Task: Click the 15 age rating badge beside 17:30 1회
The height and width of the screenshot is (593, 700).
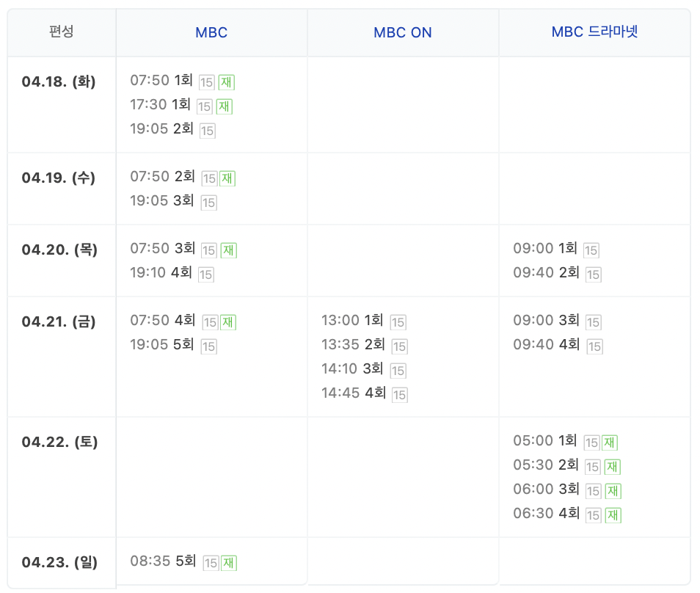Action: pyautogui.click(x=205, y=106)
